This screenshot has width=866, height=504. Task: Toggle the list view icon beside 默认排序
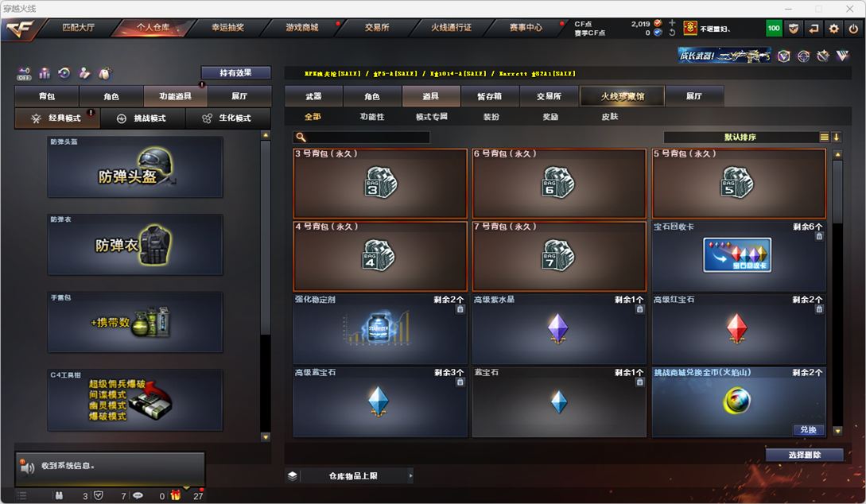(x=824, y=137)
